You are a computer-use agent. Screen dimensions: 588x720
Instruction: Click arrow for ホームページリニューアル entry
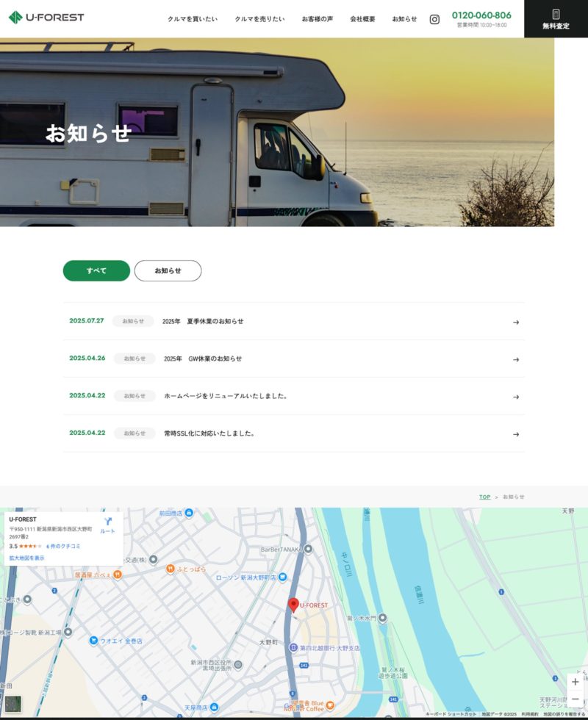tap(516, 397)
